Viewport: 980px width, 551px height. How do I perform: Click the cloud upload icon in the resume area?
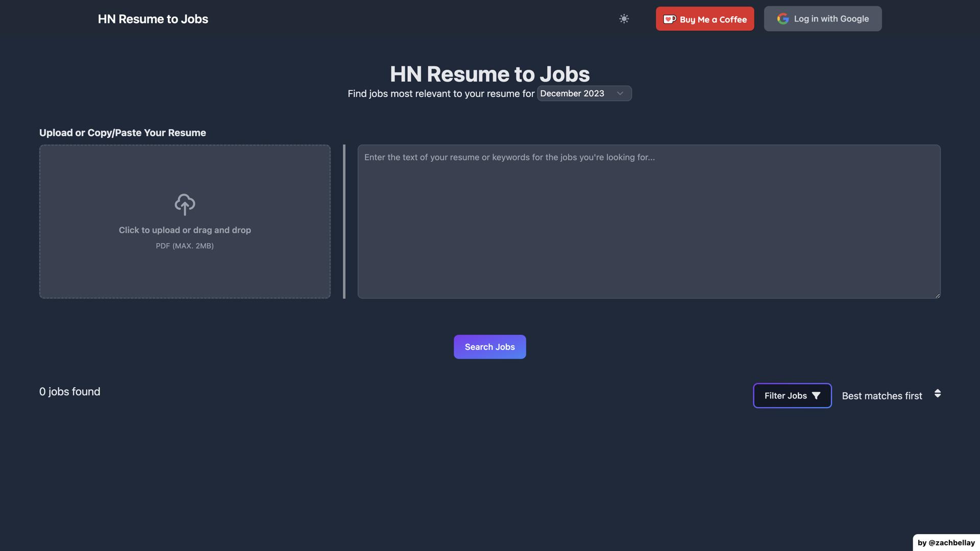coord(185,204)
